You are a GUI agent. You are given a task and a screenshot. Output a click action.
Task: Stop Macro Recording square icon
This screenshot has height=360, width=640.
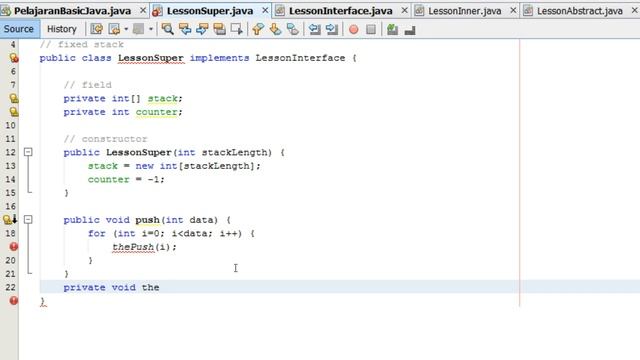click(x=371, y=29)
